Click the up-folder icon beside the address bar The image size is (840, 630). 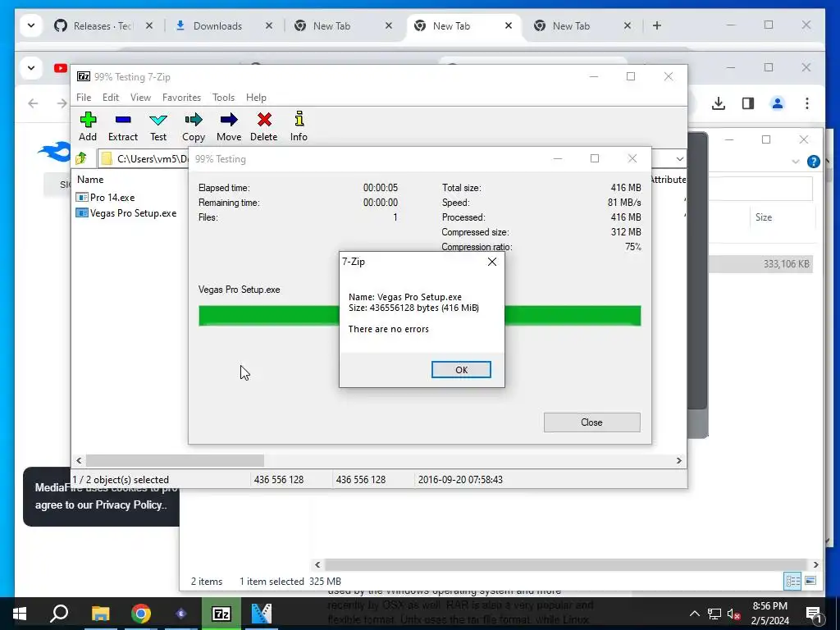81,158
